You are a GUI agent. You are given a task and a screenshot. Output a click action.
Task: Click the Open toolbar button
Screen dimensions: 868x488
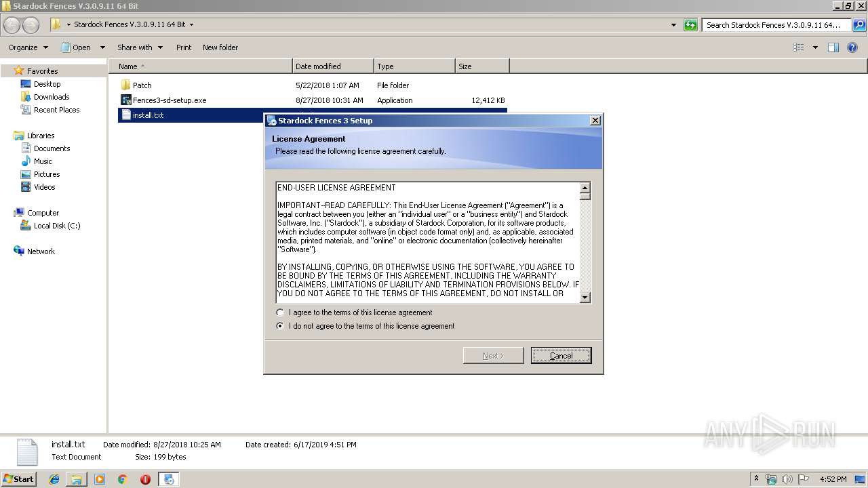[76, 47]
